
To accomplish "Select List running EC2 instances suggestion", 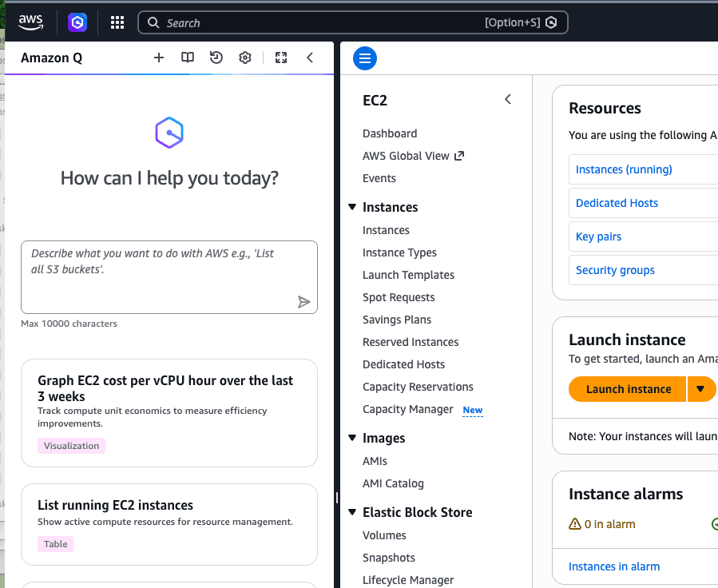I will pyautogui.click(x=169, y=525).
